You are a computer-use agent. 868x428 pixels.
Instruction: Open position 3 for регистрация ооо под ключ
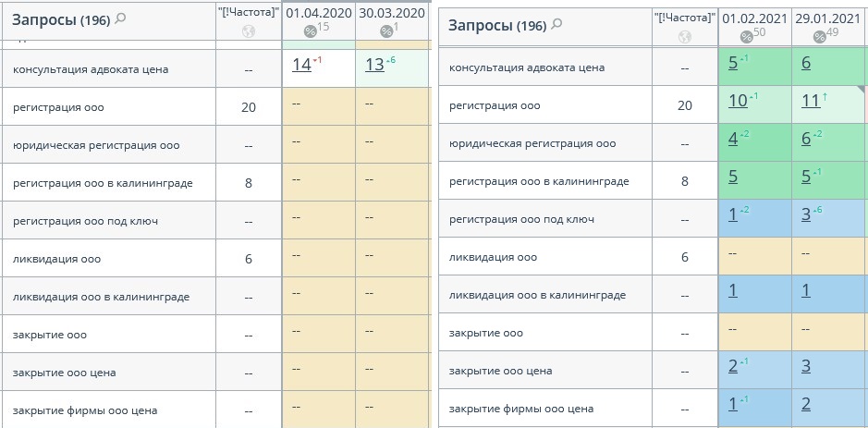[x=806, y=214]
